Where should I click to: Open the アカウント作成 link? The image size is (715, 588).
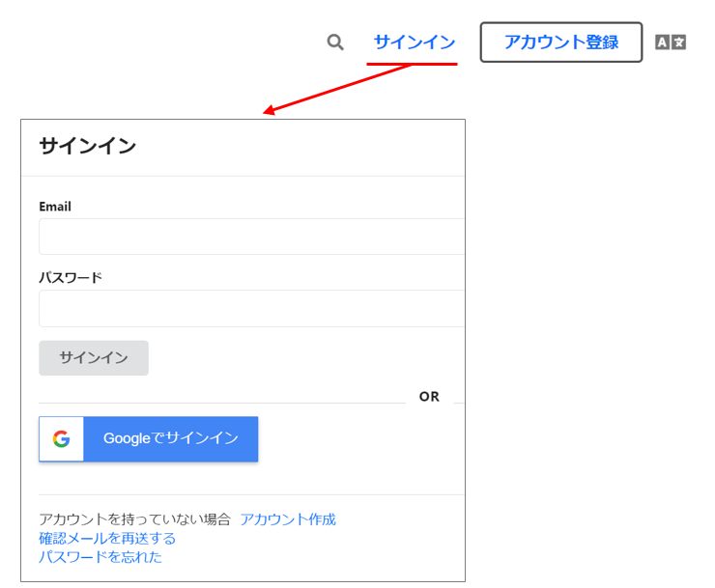[x=288, y=519]
